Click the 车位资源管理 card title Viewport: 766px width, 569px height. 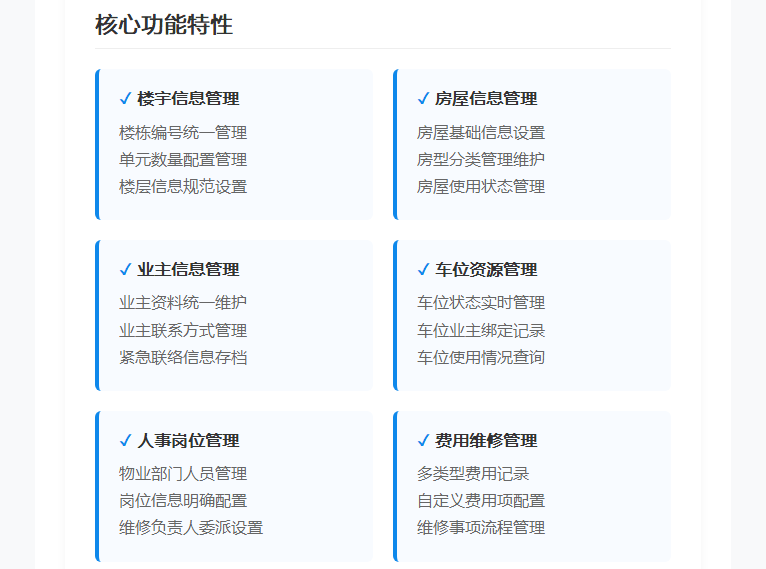[x=487, y=270]
